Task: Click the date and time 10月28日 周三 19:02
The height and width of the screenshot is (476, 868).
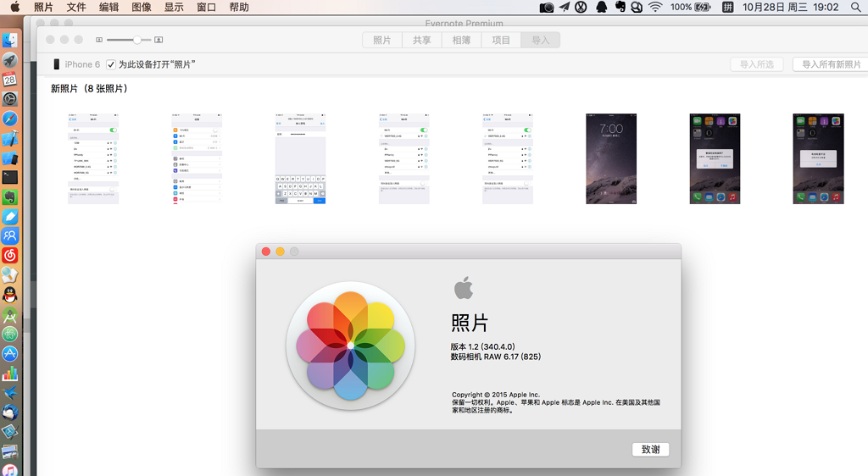Action: (791, 7)
